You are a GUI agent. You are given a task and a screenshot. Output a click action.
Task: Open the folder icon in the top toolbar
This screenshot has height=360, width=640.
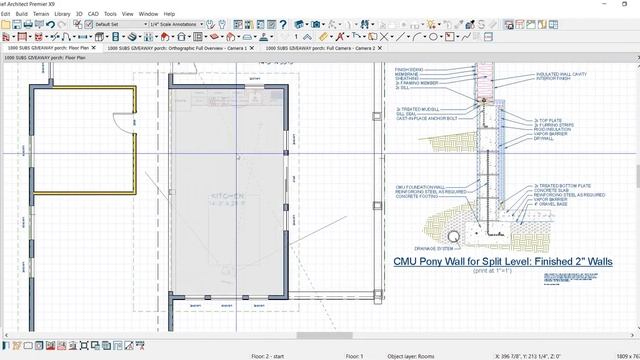[x=6, y=24]
